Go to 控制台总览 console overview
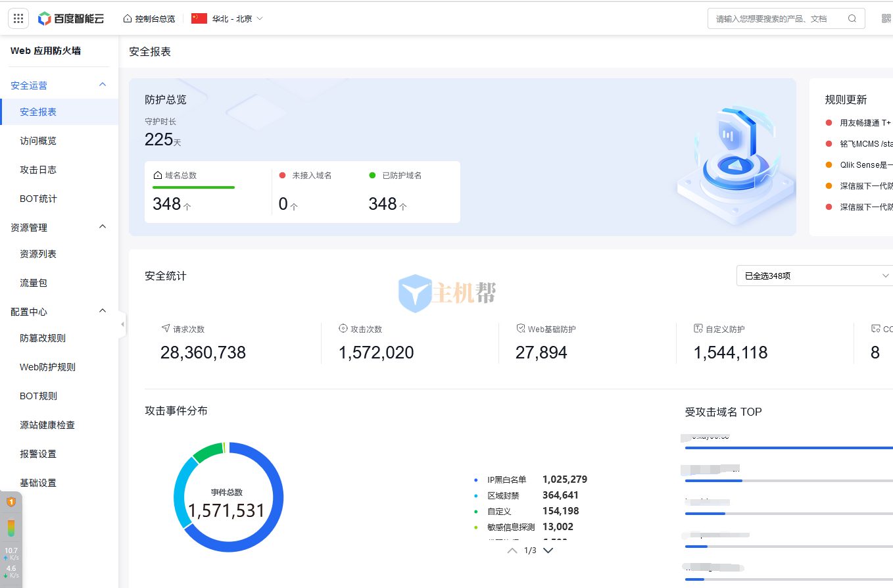893x588 pixels. 149,18
